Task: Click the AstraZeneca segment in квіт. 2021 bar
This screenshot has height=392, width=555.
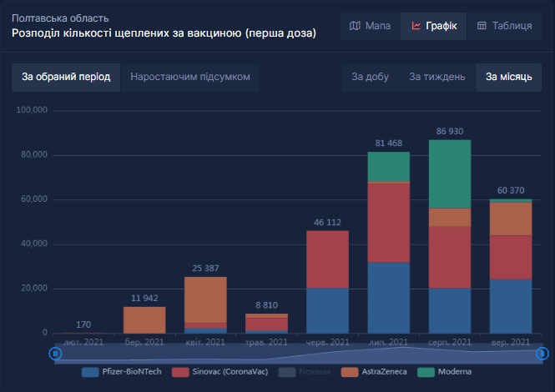Action: coord(205,300)
